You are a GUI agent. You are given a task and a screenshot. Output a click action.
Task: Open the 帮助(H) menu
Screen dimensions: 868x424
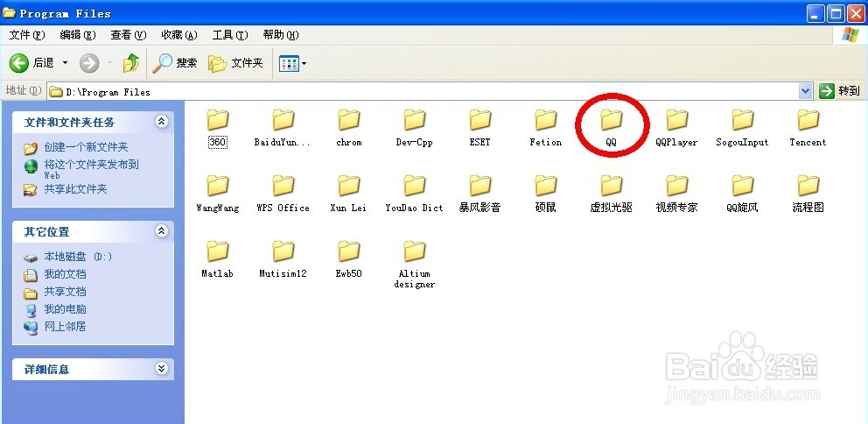281,35
